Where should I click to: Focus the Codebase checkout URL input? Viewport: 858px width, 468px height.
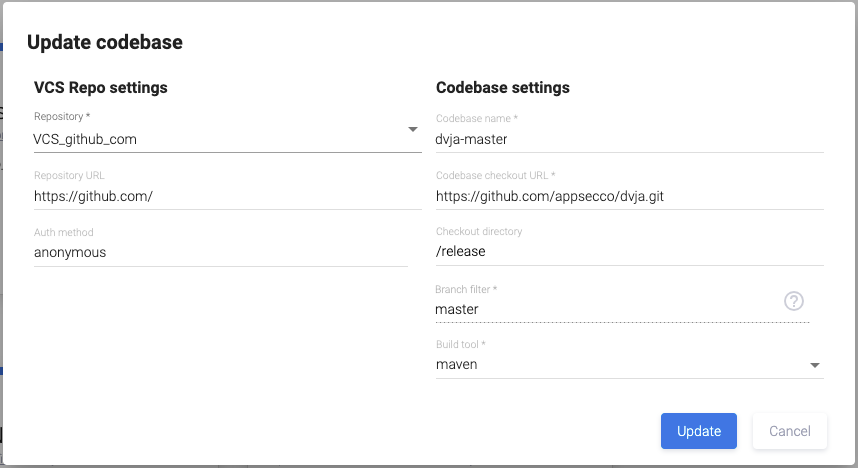tap(628, 196)
